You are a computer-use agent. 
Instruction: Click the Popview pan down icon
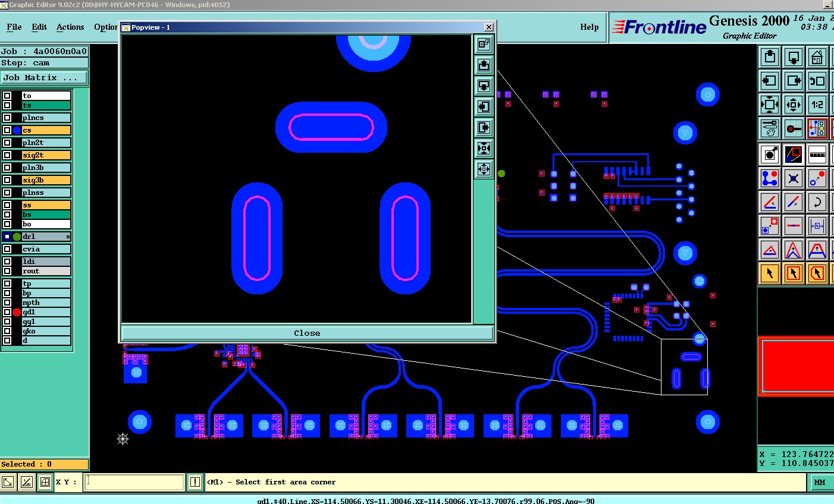[484, 86]
